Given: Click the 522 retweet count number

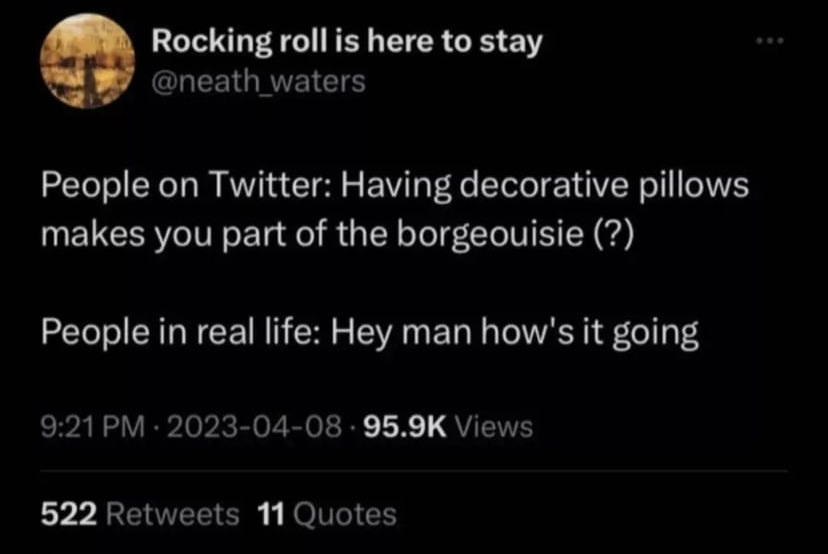Looking at the screenshot, I should pos(68,514).
